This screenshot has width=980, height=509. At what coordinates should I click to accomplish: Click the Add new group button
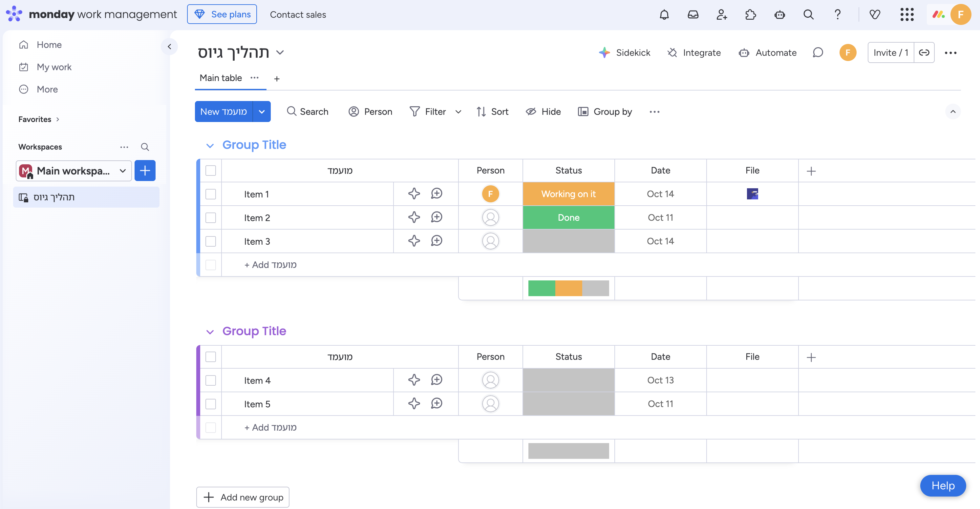click(x=243, y=497)
